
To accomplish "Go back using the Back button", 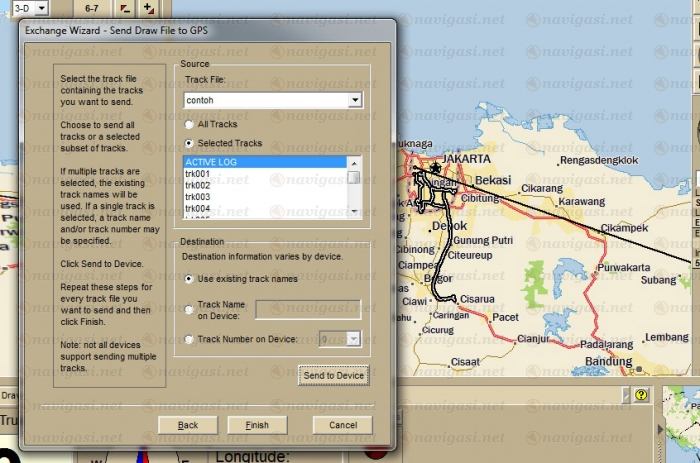I will point(187,425).
